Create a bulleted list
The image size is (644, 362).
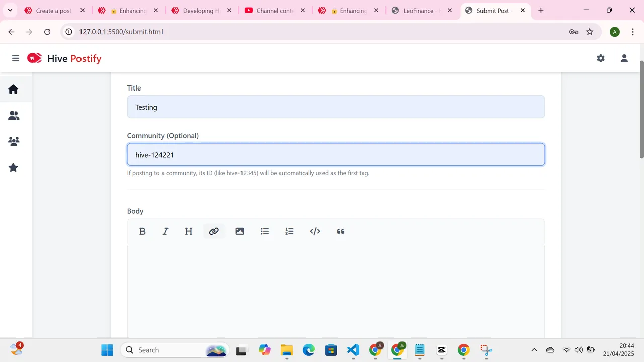pyautogui.click(x=265, y=231)
